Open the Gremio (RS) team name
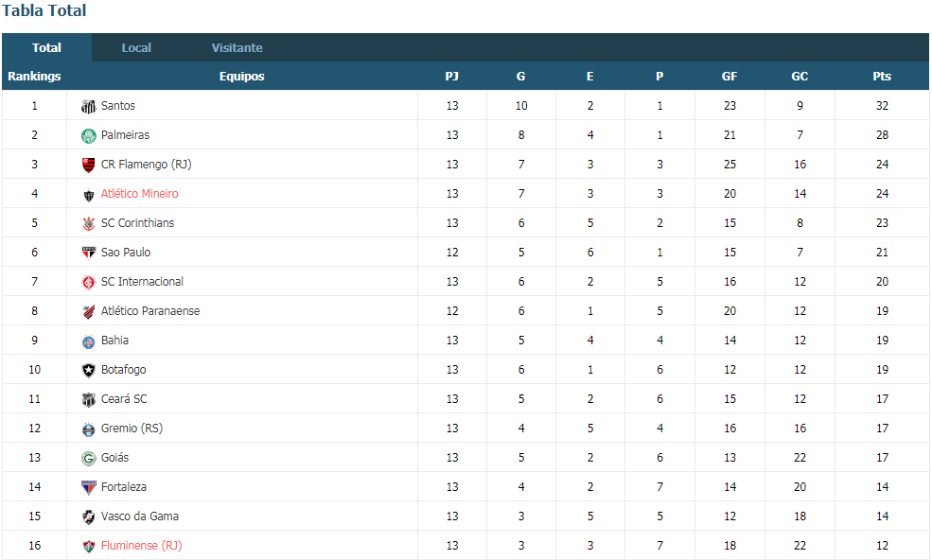 132,428
